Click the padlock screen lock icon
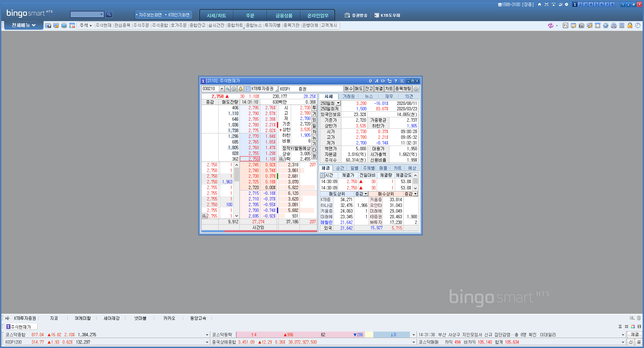The image size is (644, 348). coord(630,25)
